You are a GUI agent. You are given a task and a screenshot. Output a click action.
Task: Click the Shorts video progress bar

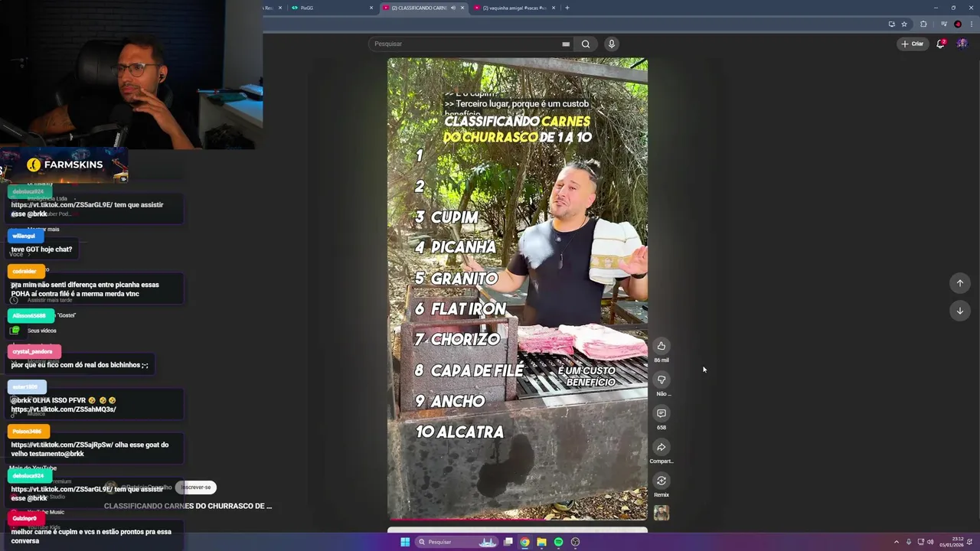517,520
